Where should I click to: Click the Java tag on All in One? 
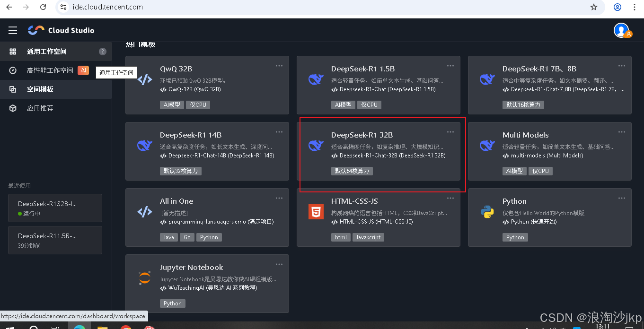point(169,237)
